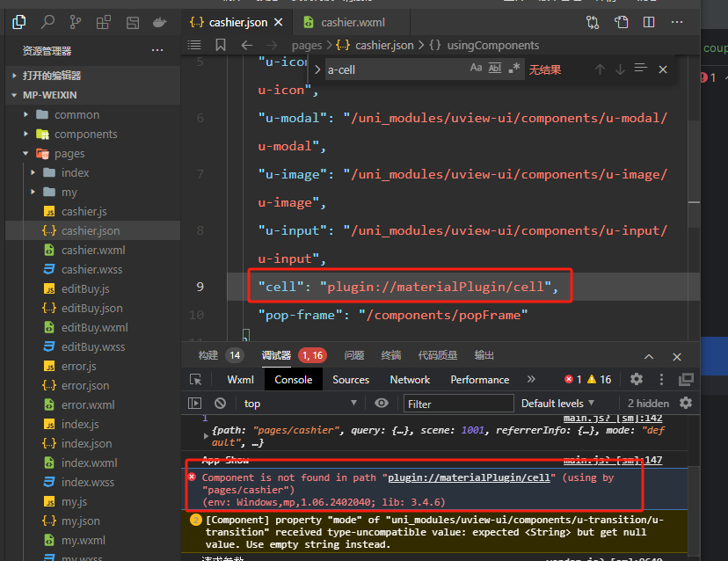Expand the 打开的编辑器 section
The height and width of the screenshot is (561, 728).
14,76
